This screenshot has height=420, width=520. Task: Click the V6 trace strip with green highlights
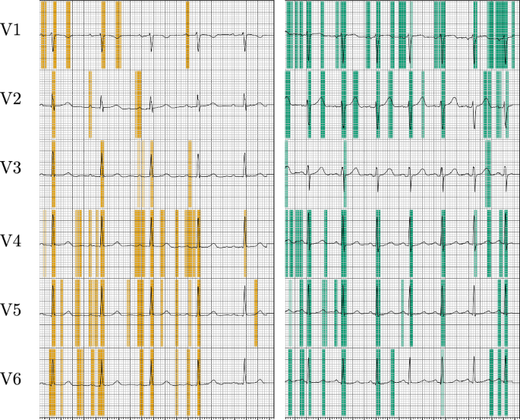[x=402, y=383]
